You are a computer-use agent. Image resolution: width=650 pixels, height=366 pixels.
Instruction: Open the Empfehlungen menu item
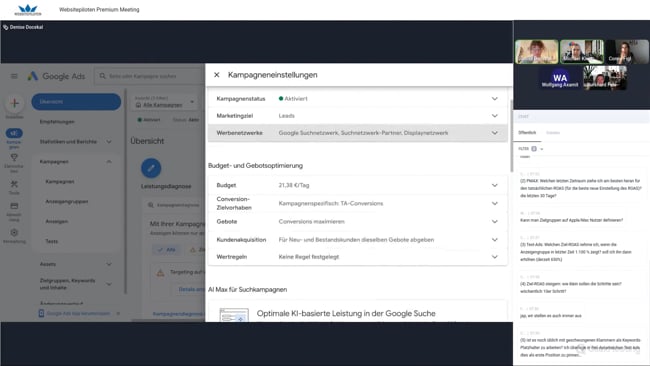pyautogui.click(x=57, y=122)
